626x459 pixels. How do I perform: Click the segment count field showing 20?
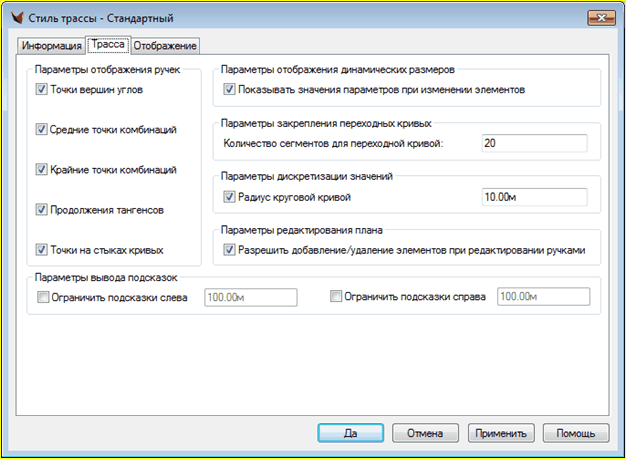[533, 144]
